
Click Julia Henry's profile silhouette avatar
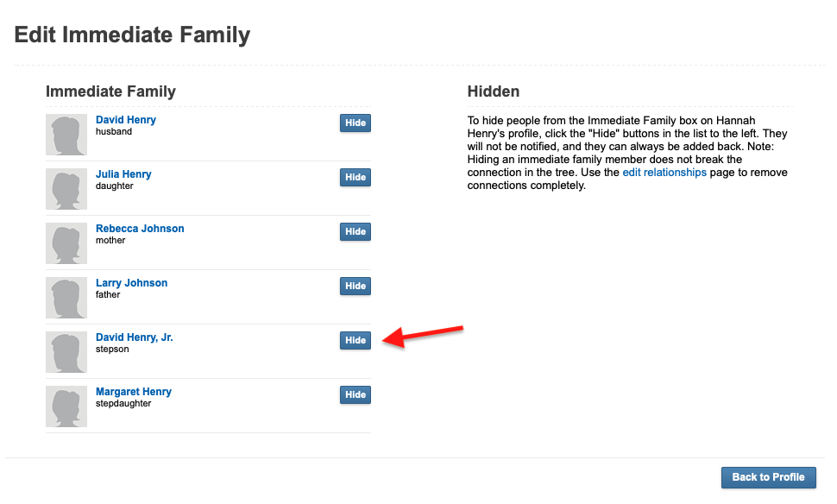(66, 189)
